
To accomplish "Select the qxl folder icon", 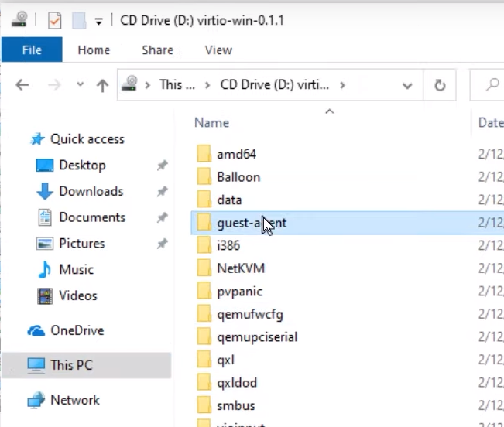I will [x=204, y=360].
